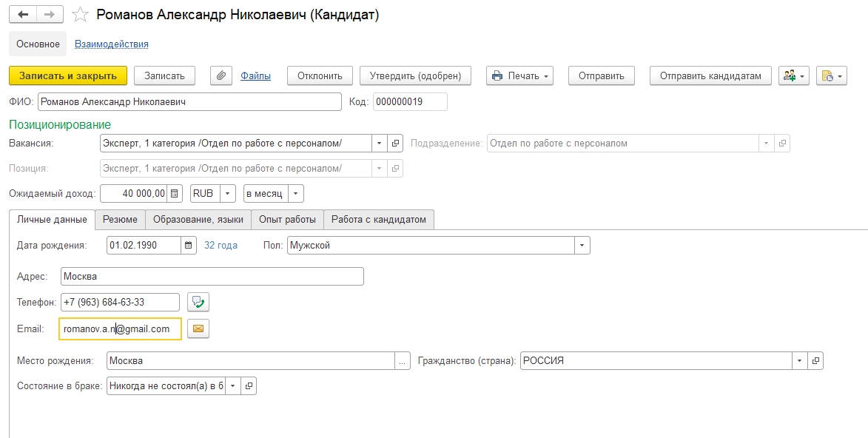Open calendar picker for birth date
868x438 pixels.
click(x=189, y=245)
